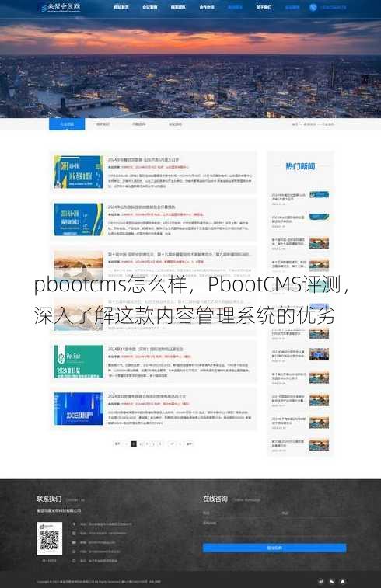
Task: Click the 联系我们 footer heading
Action: tap(49, 499)
